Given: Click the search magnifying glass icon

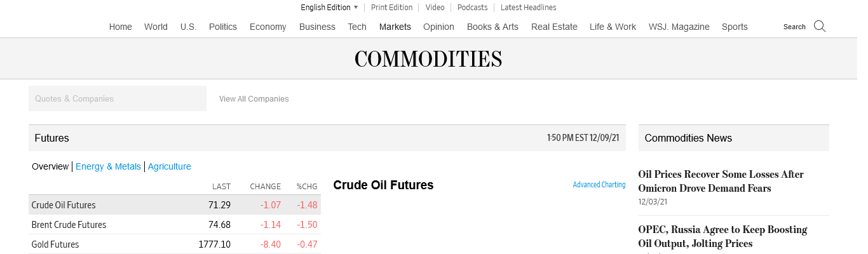Looking at the screenshot, I should [820, 26].
